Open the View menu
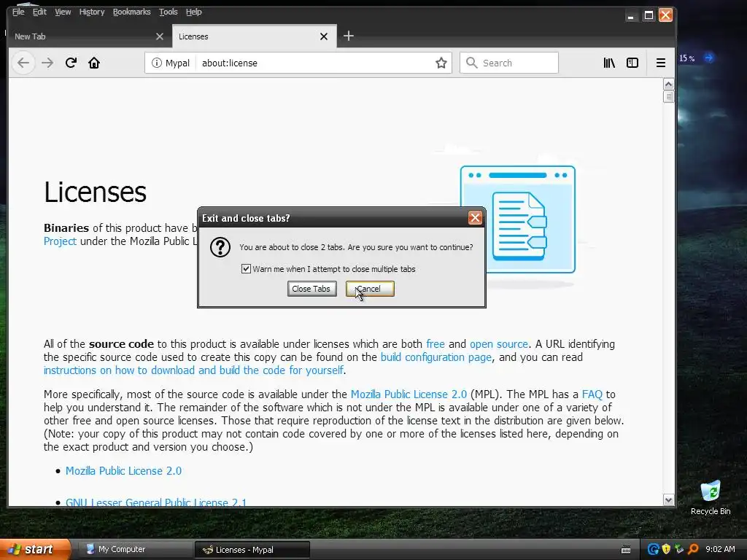This screenshot has width=747, height=560. (x=63, y=12)
